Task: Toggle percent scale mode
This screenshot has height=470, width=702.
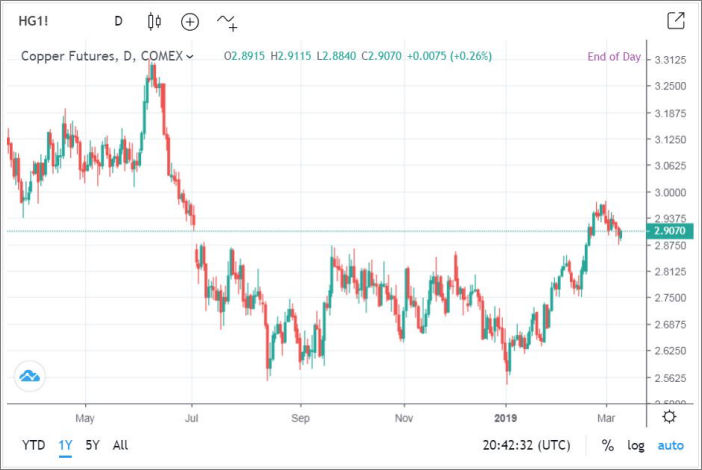Action: click(x=607, y=445)
